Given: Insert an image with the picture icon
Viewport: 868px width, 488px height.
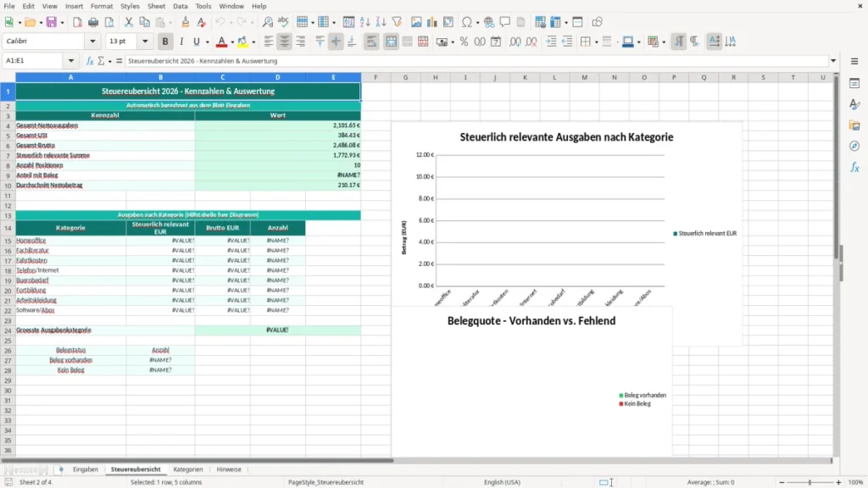Looking at the screenshot, I should pyautogui.click(x=416, y=22).
